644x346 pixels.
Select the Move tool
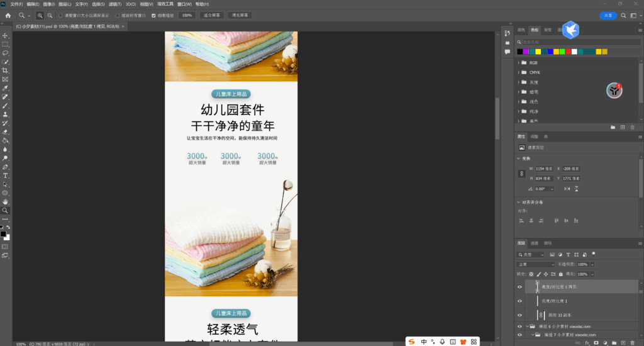tap(5, 36)
